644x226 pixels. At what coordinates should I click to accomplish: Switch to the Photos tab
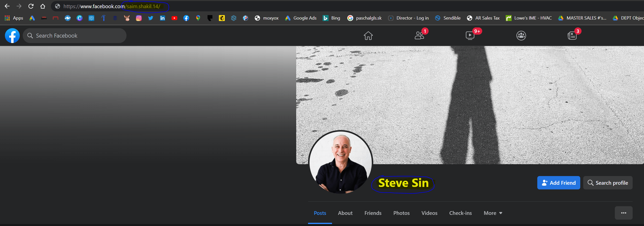401,213
